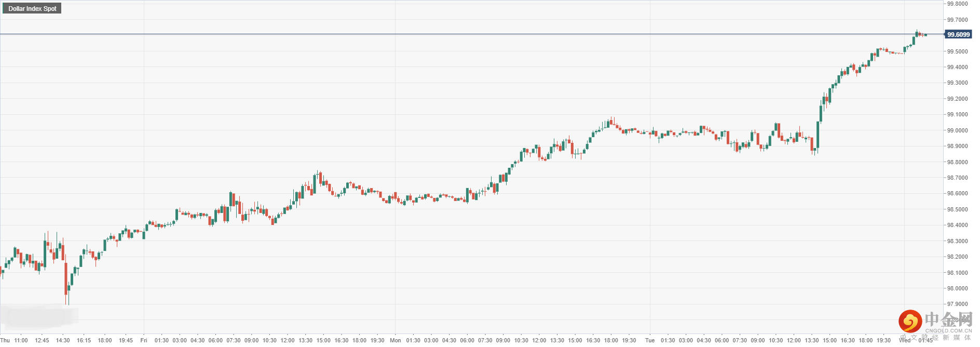
Task: Click the 98.3000 price axis label
Action: pyautogui.click(x=957, y=241)
